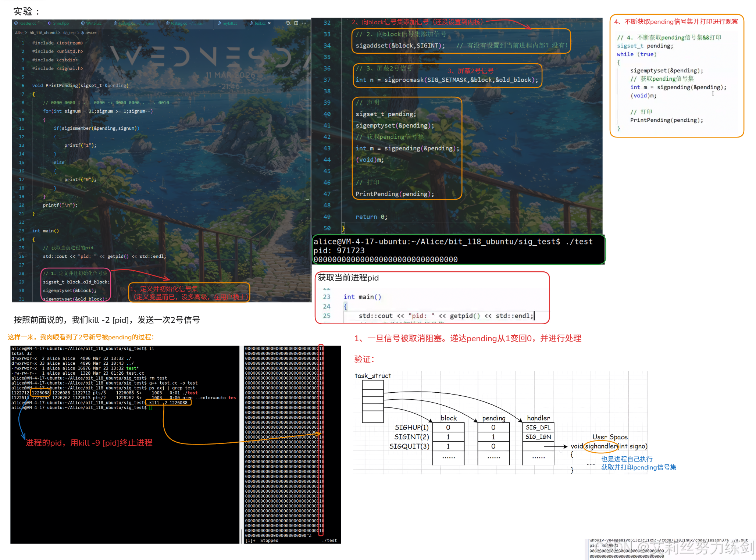The height and width of the screenshot is (560, 756).
Task: Click the sigprocmask call on line 37
Action: (x=404, y=80)
